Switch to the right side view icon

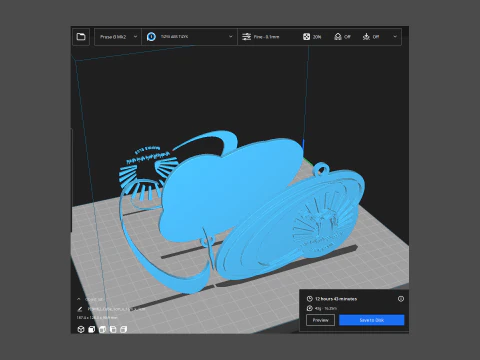124,329
